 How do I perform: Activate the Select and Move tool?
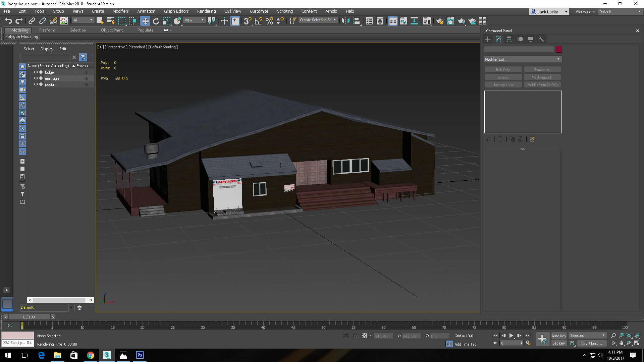point(145,21)
